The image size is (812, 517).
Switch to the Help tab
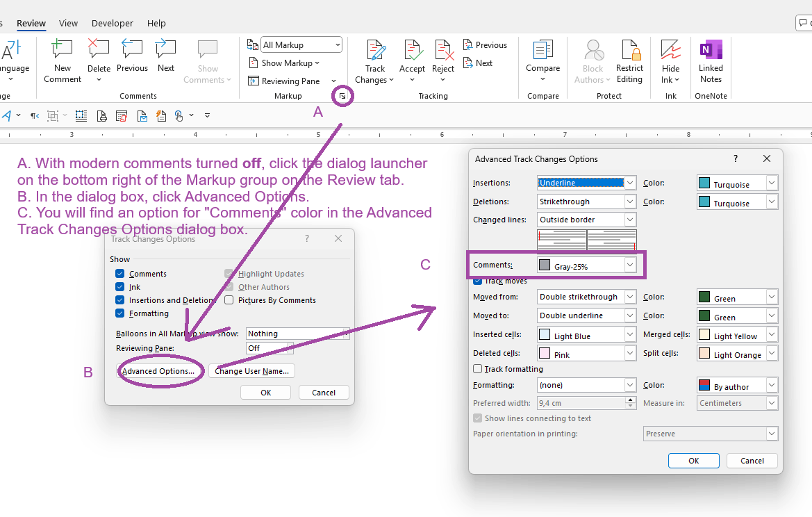[156, 24]
